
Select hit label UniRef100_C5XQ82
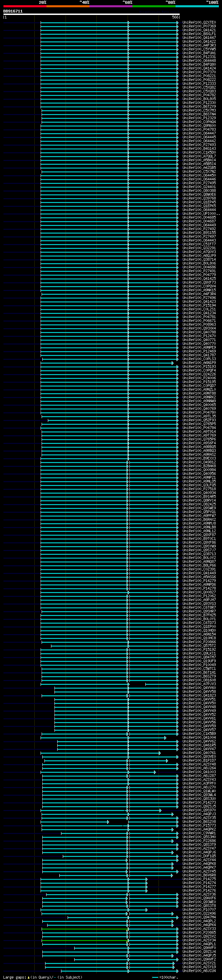pos(199,88)
